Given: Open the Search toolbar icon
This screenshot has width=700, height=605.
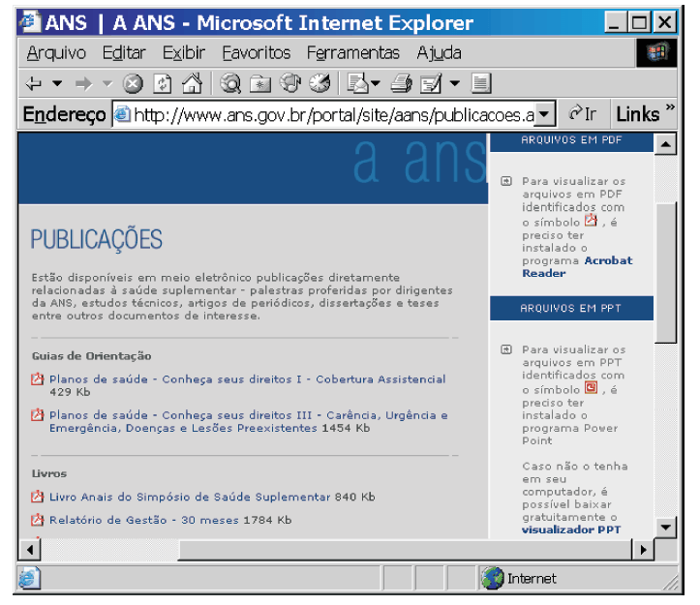Looking at the screenshot, I should 230,84.
